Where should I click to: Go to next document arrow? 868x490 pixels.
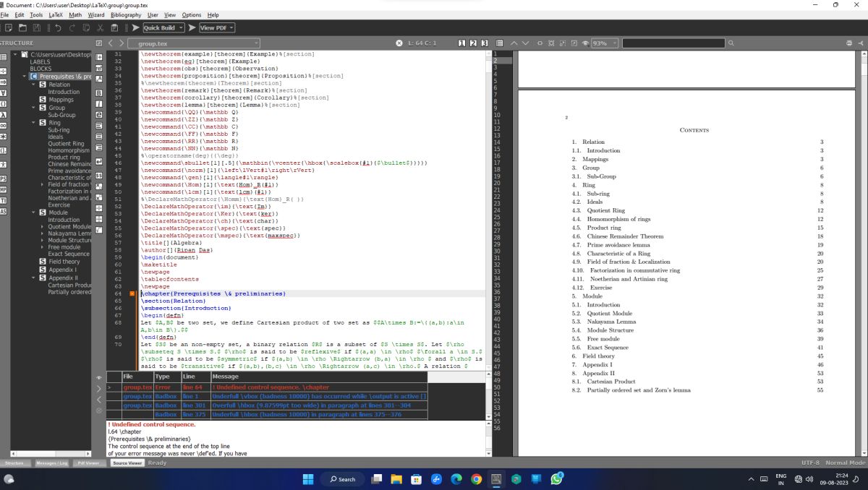(x=122, y=43)
